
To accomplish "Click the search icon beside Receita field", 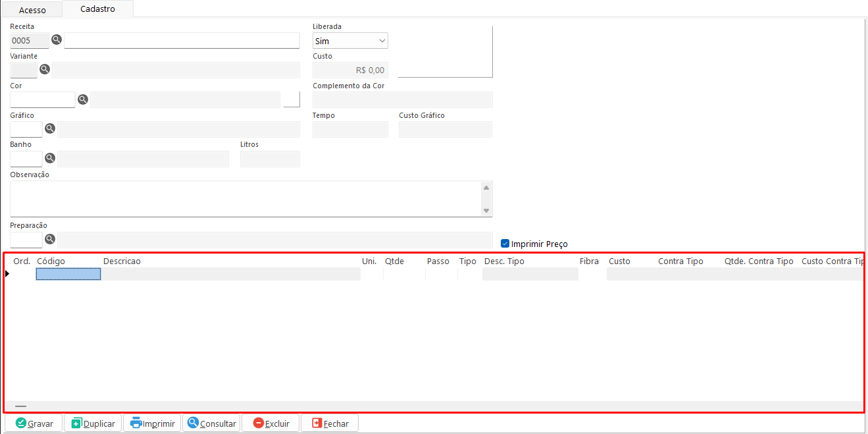I will click(57, 40).
